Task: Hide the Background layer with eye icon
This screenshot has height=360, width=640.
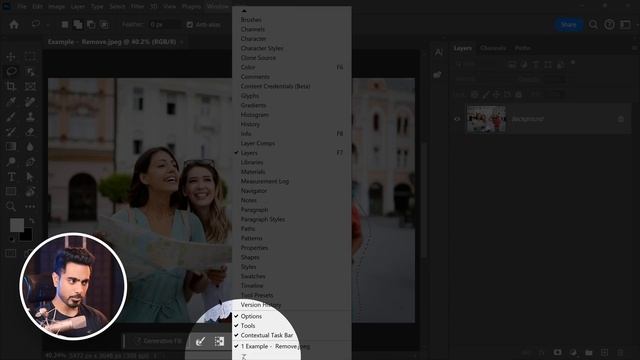Action: pos(457,119)
